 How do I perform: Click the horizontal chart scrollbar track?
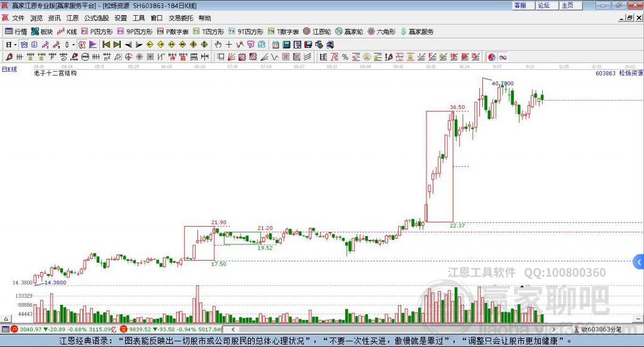[x=393, y=329]
